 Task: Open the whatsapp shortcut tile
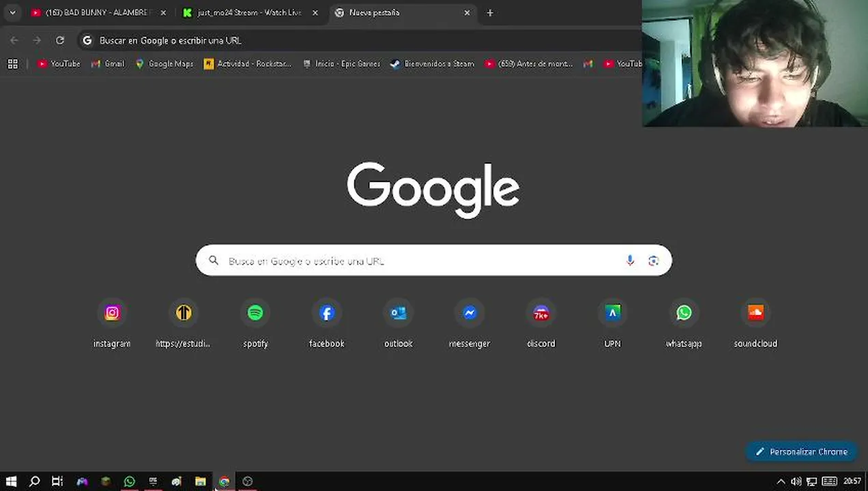point(684,325)
